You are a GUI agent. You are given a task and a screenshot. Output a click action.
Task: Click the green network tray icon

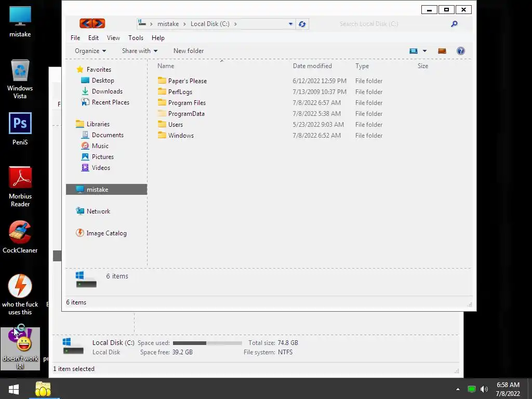472,389
